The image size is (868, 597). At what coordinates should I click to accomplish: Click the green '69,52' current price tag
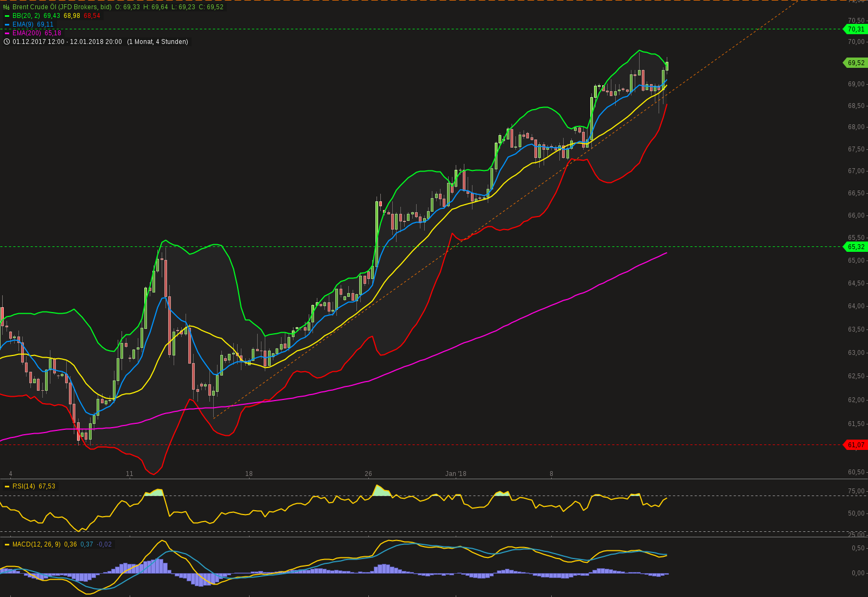coord(856,63)
